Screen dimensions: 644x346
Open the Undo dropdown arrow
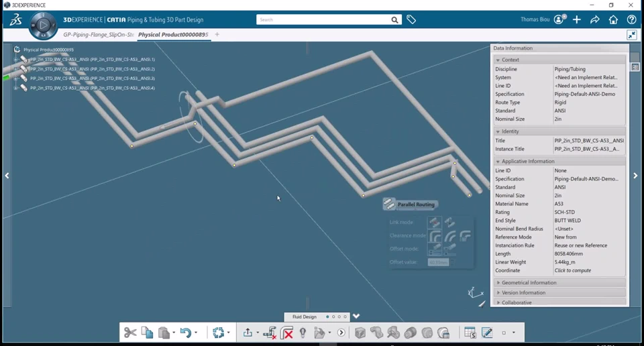pos(196,333)
